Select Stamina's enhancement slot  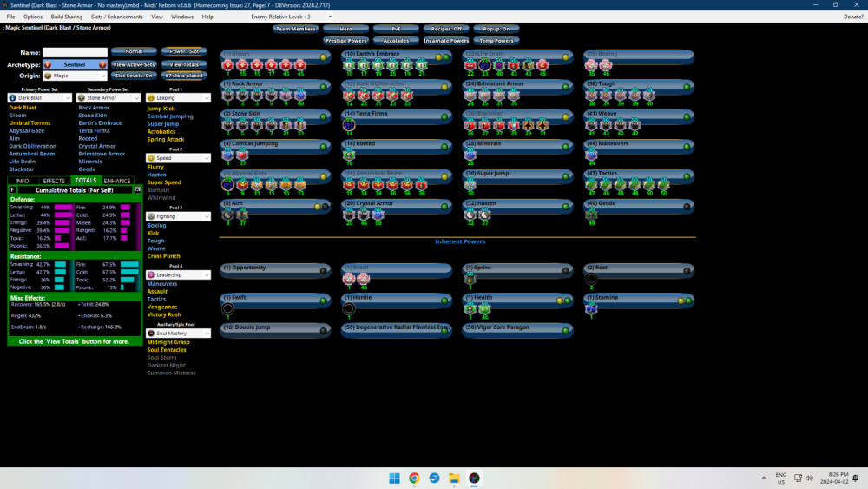click(x=591, y=309)
